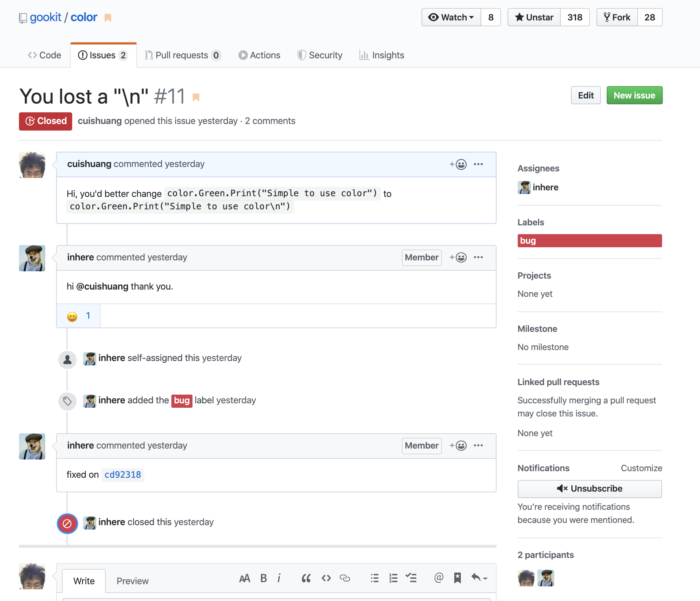Switch to Pull requests tab
The height and width of the screenshot is (601, 700).
pos(182,55)
